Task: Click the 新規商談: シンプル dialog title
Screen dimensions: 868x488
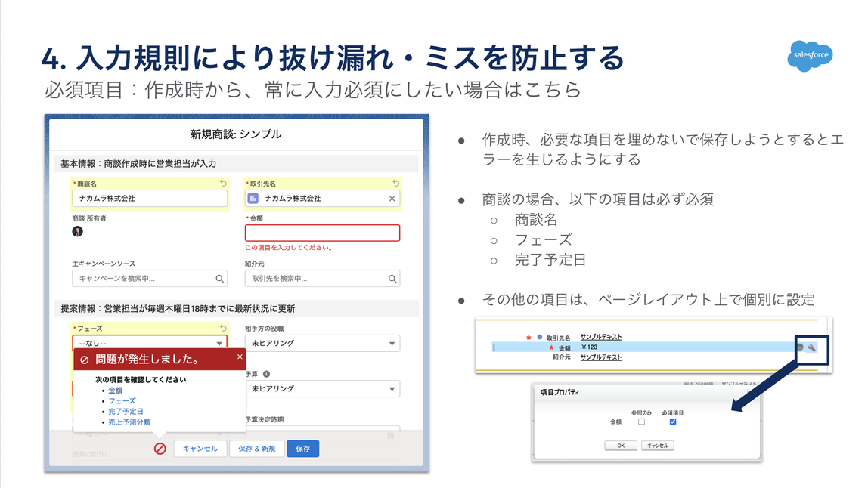Action: click(236, 134)
